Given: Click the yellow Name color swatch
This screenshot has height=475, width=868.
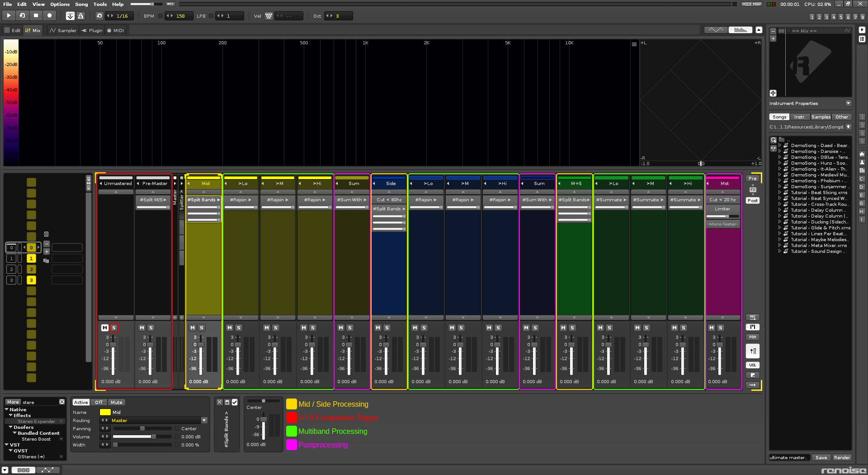Looking at the screenshot, I should pos(105,412).
